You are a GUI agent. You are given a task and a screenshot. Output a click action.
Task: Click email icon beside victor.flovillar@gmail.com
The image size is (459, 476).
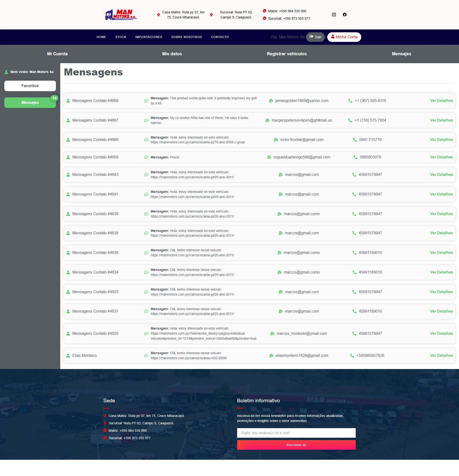point(276,140)
